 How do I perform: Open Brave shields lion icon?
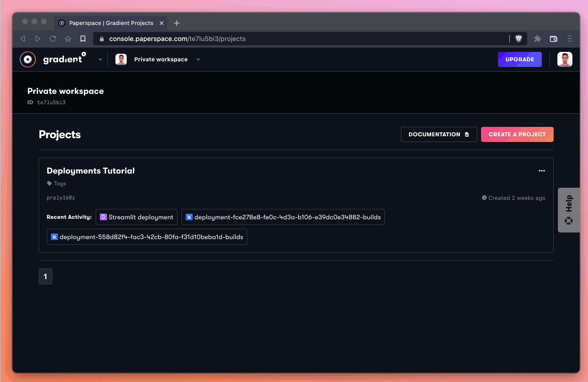point(518,39)
